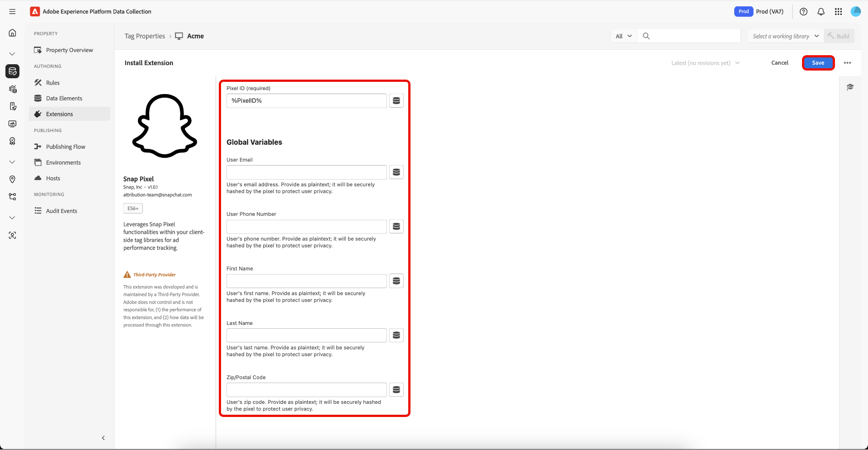Click the Third-Party Provider warning label
The width and height of the screenshot is (868, 450).
tap(150, 275)
